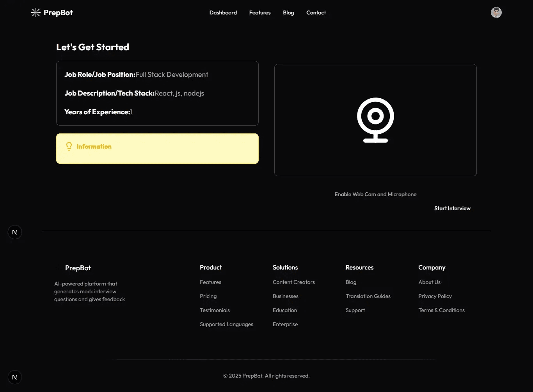This screenshot has width=533, height=392.
Task: Open the Contact page from header
Action: pyautogui.click(x=316, y=13)
